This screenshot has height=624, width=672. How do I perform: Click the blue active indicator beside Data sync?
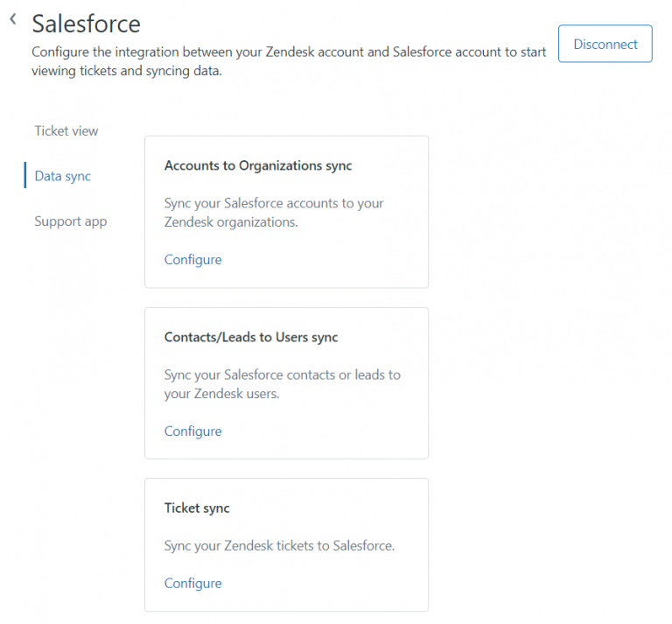point(25,176)
